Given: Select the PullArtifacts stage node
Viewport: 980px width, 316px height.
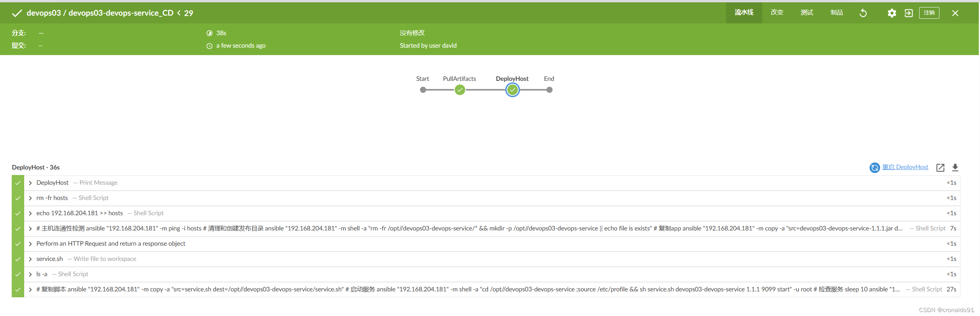Looking at the screenshot, I should point(460,90).
